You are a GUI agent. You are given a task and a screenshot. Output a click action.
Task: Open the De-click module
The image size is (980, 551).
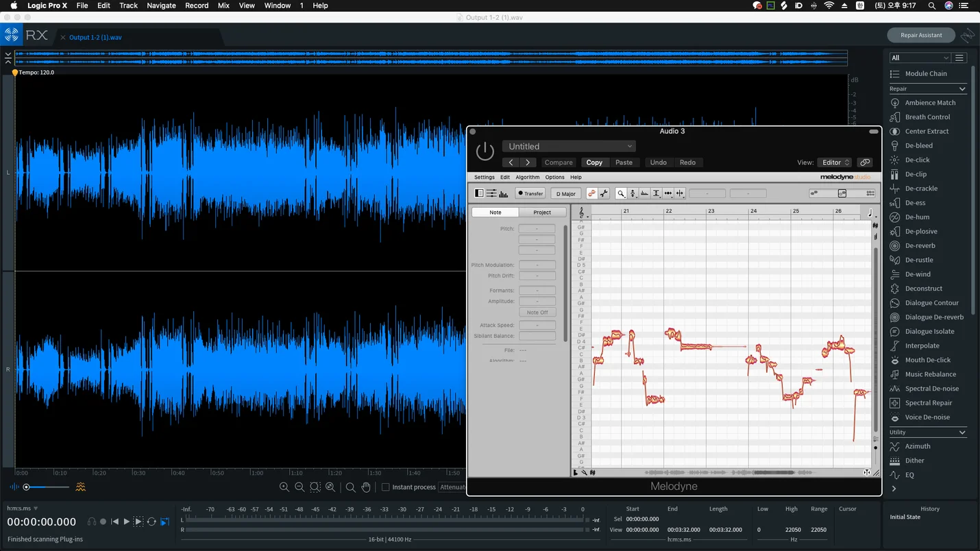tap(917, 160)
